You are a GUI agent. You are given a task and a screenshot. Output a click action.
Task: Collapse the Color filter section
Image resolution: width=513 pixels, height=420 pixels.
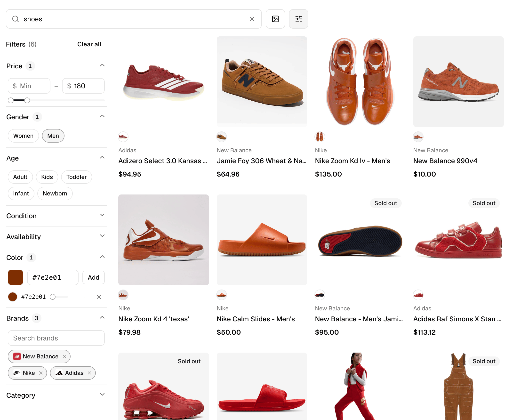[x=102, y=257]
